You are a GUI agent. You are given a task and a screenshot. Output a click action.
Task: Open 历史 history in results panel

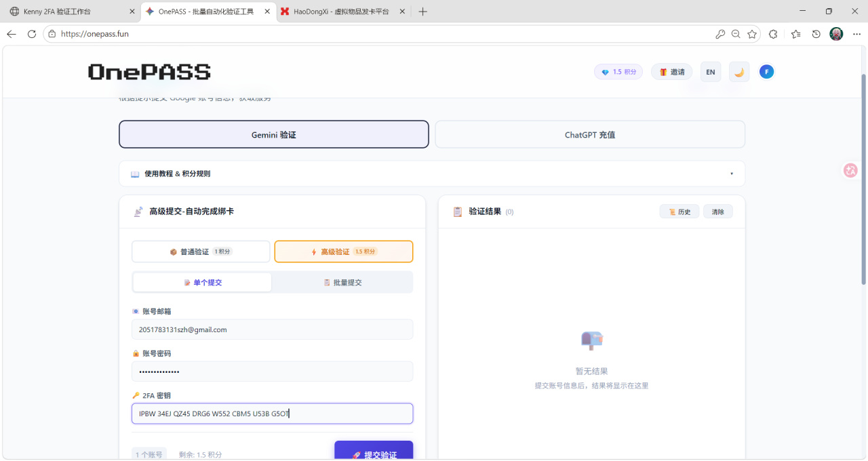click(679, 212)
